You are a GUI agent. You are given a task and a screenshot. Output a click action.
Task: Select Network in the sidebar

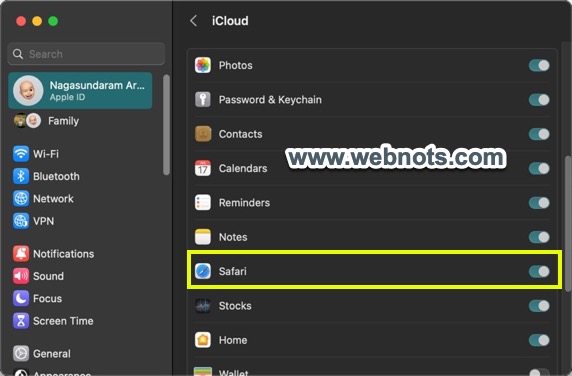[x=53, y=199]
